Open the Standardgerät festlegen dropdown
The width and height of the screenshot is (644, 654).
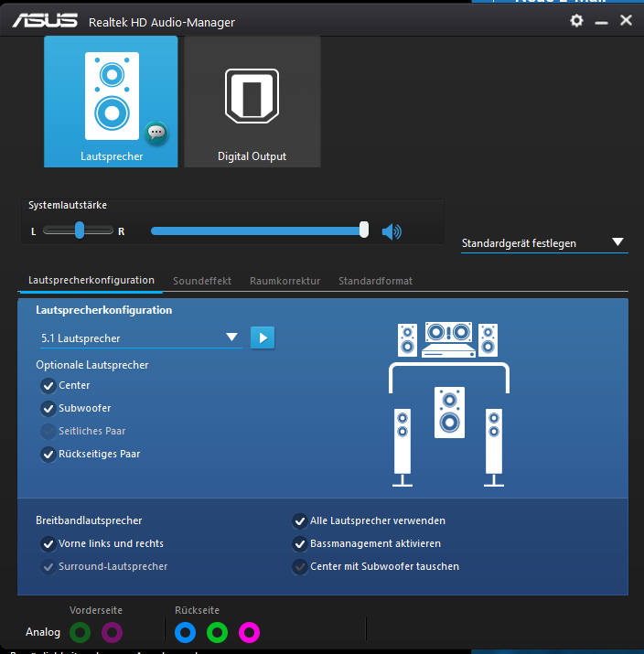pos(544,243)
